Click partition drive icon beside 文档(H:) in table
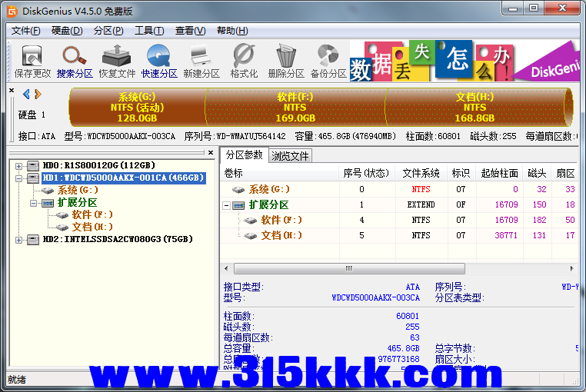Viewport: 586px width, 392px height. [250, 236]
